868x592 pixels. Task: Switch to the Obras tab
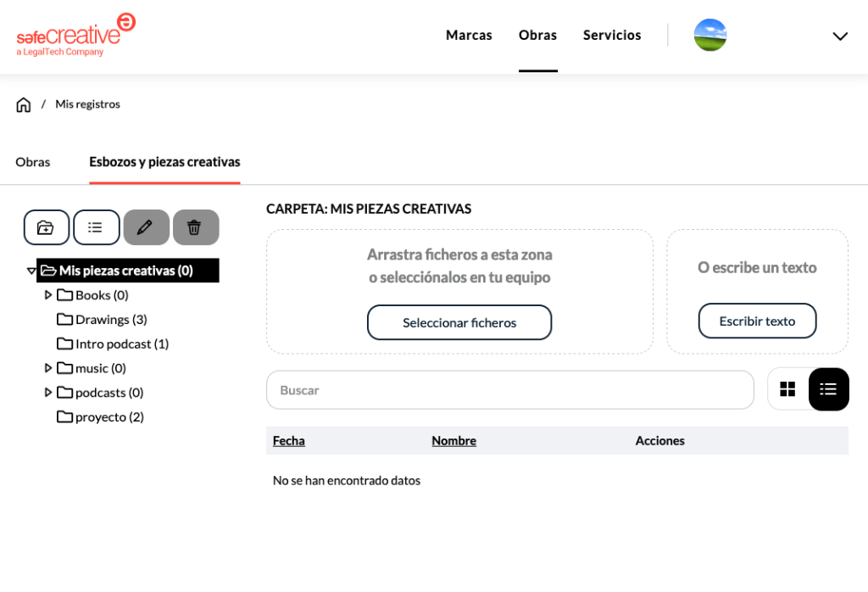click(33, 162)
